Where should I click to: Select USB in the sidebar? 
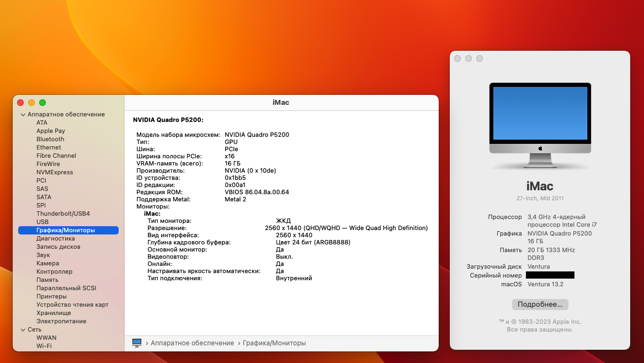42,222
